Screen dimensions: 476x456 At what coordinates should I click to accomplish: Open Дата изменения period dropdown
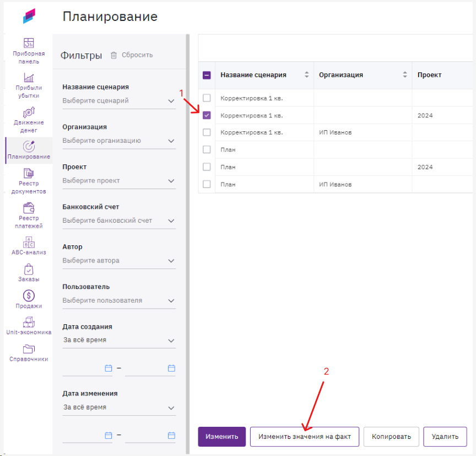[119, 407]
